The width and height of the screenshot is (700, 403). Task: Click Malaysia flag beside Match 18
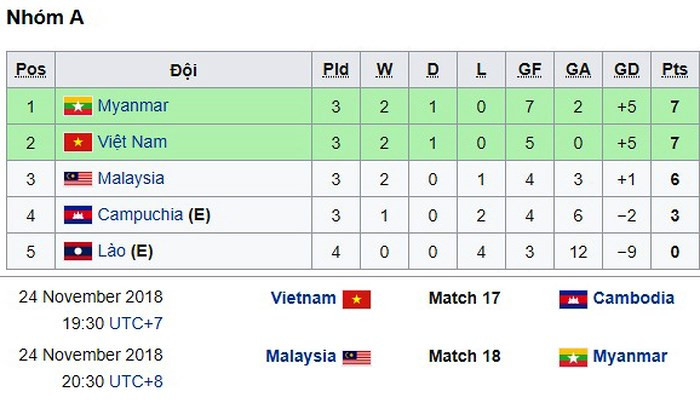pyautogui.click(x=356, y=357)
